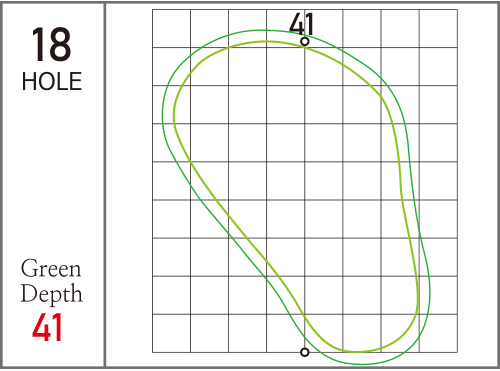Click the digit 1 in the large 18
Viewport: 500px width, 371px height.
(x=38, y=45)
